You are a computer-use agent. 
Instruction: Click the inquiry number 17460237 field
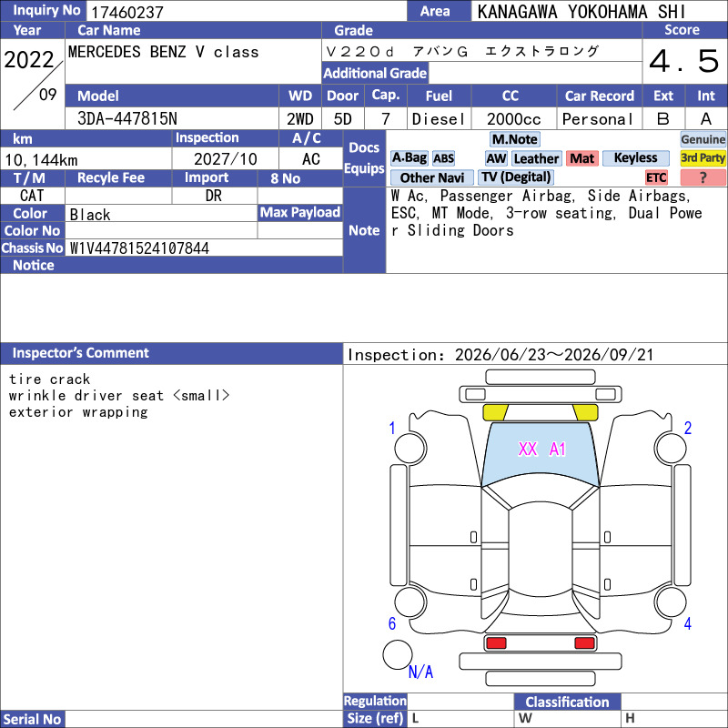[247, 11]
